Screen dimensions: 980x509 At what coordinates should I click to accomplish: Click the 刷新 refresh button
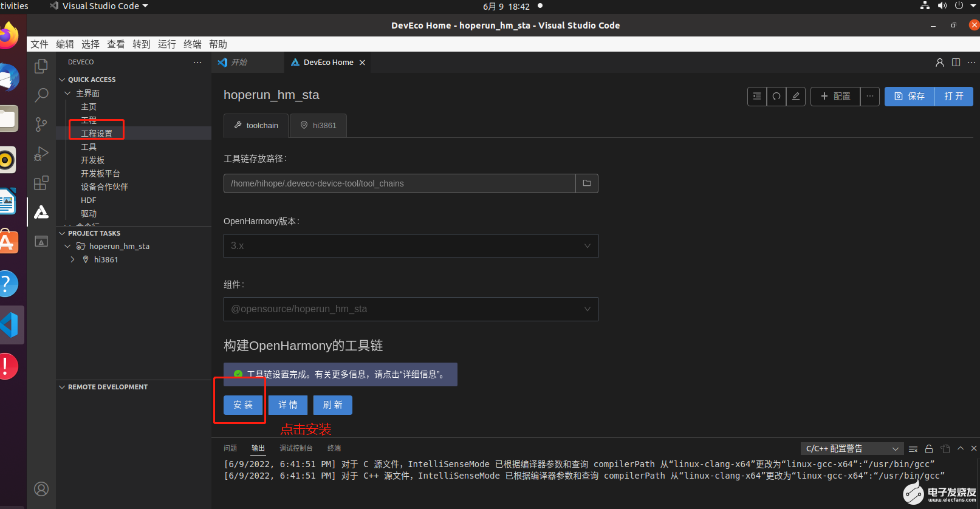coord(333,405)
